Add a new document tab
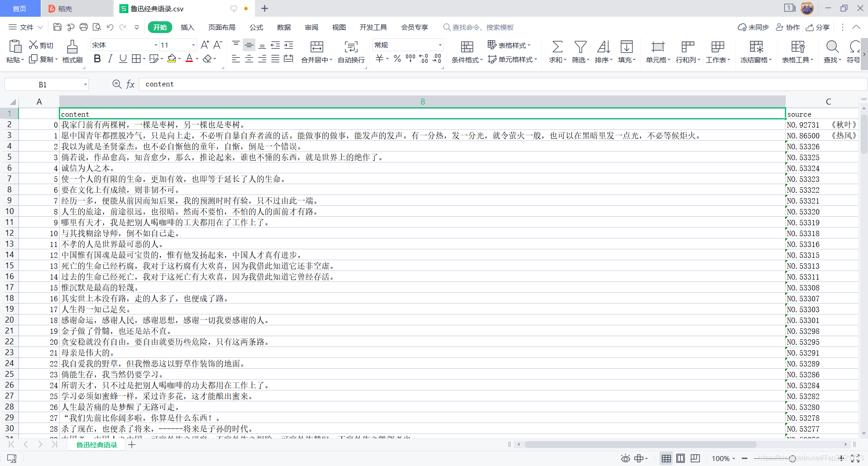Viewport: 868px width, 466px height. tap(265, 9)
